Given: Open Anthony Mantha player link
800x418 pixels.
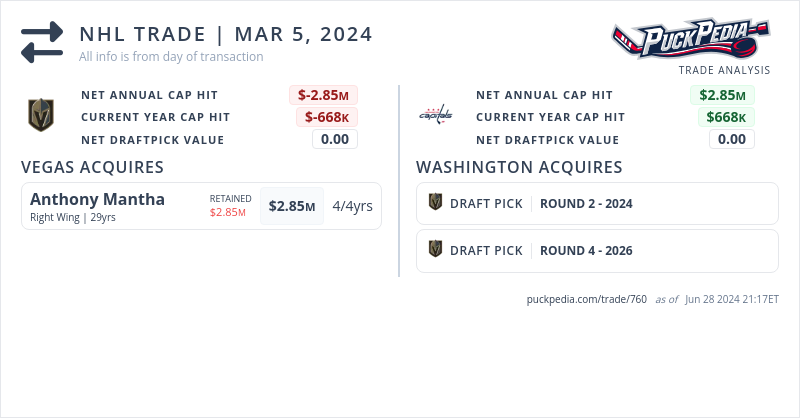Looking at the screenshot, I should point(97,199).
